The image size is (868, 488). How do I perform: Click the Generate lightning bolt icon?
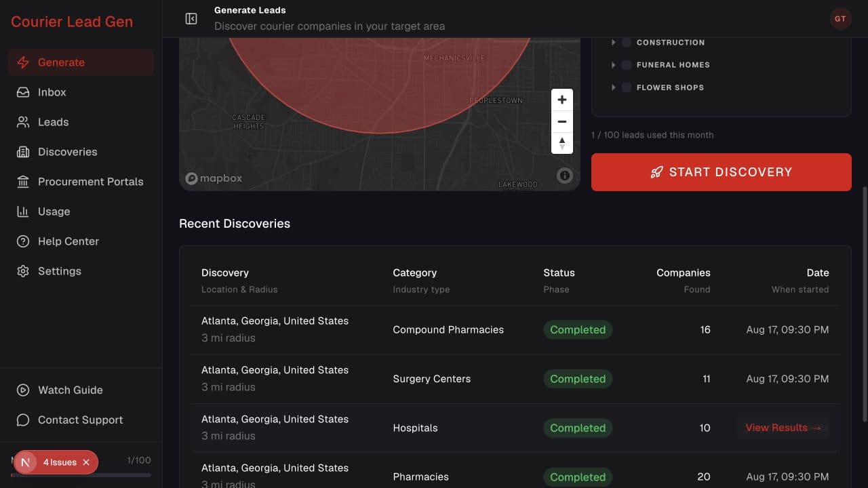23,62
